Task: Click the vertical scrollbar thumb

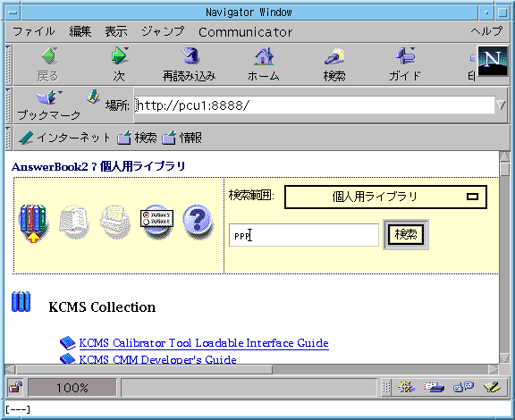Action: point(504,170)
